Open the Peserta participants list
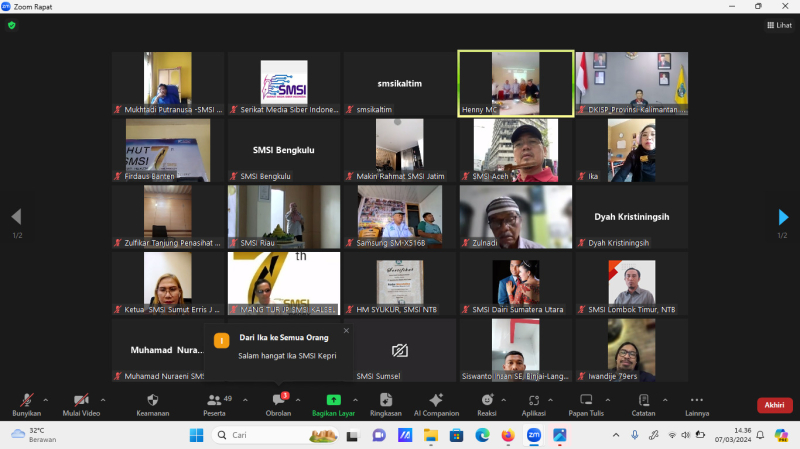The height and width of the screenshot is (449, 800). click(214, 403)
